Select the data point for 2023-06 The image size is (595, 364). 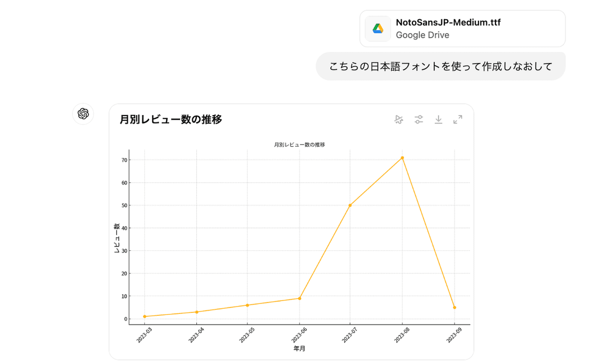coord(299,299)
